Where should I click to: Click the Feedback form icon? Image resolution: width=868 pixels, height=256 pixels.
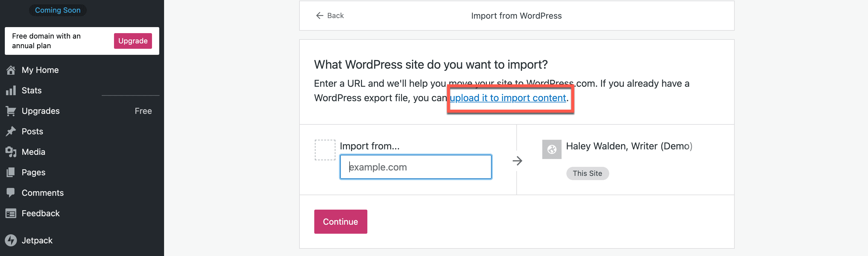(x=11, y=213)
